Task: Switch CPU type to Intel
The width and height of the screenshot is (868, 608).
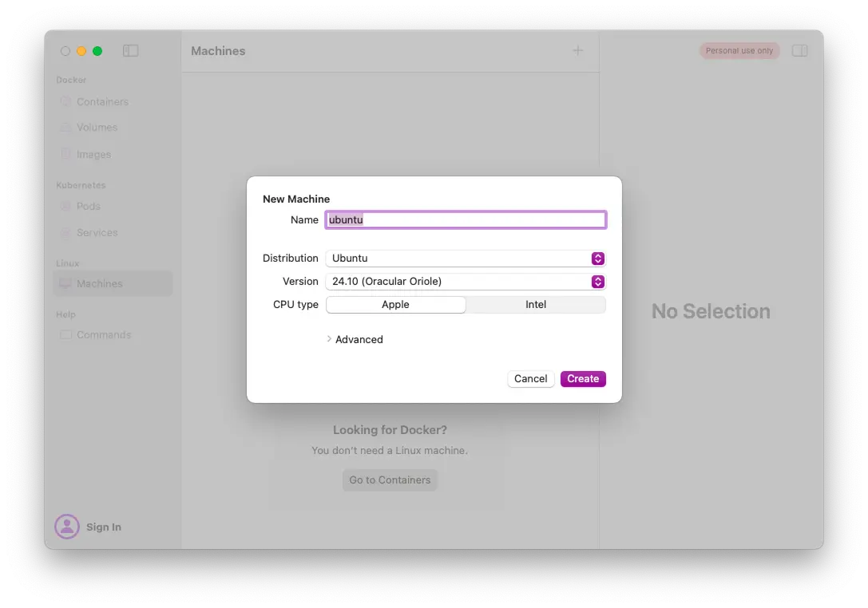Action: tap(535, 304)
